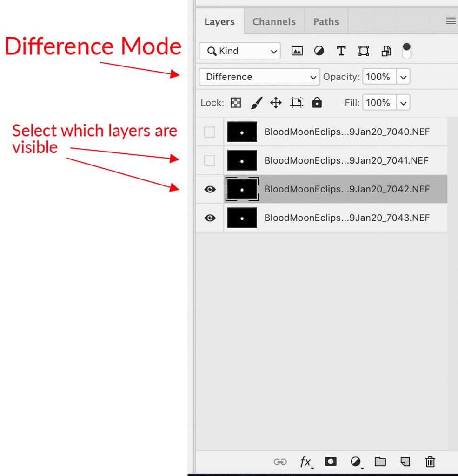The image size is (458, 476).
Task: Expand the Opacity slider arrow
Action: (403, 77)
